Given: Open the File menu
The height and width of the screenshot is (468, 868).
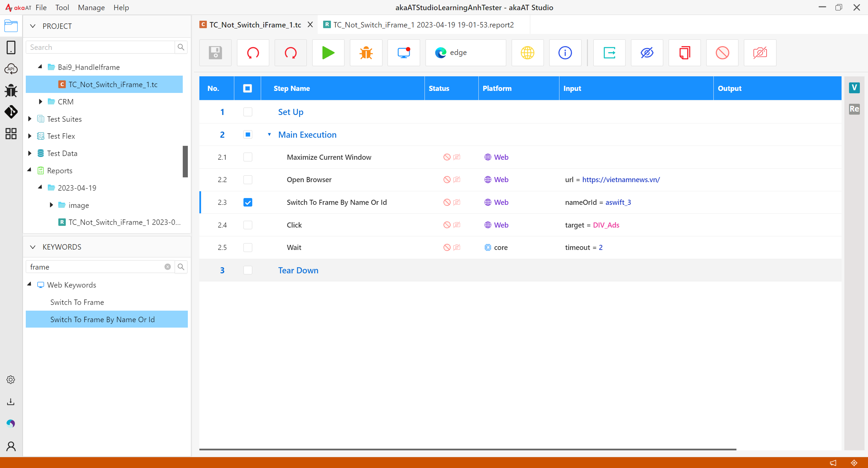Looking at the screenshot, I should tap(41, 7).
